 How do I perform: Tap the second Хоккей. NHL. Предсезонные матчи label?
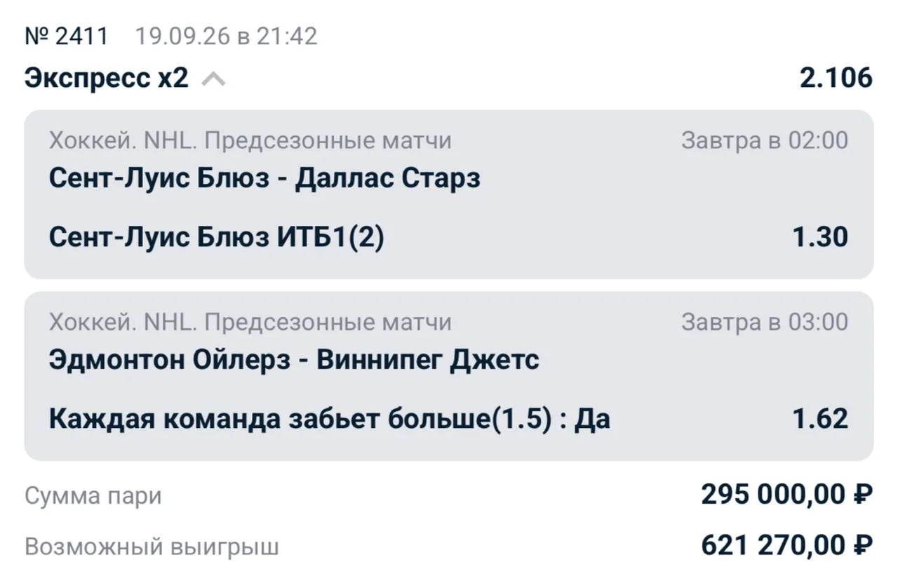click(x=250, y=323)
